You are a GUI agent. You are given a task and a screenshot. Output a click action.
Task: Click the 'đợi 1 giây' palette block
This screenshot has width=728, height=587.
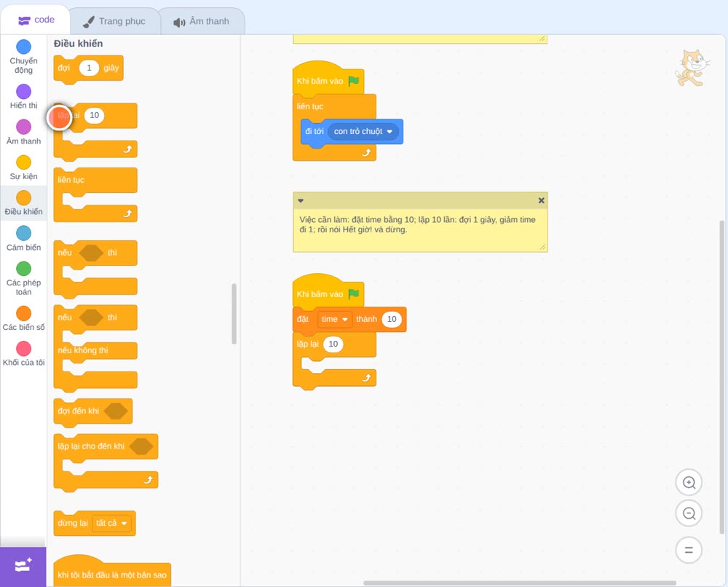pyautogui.click(x=88, y=68)
